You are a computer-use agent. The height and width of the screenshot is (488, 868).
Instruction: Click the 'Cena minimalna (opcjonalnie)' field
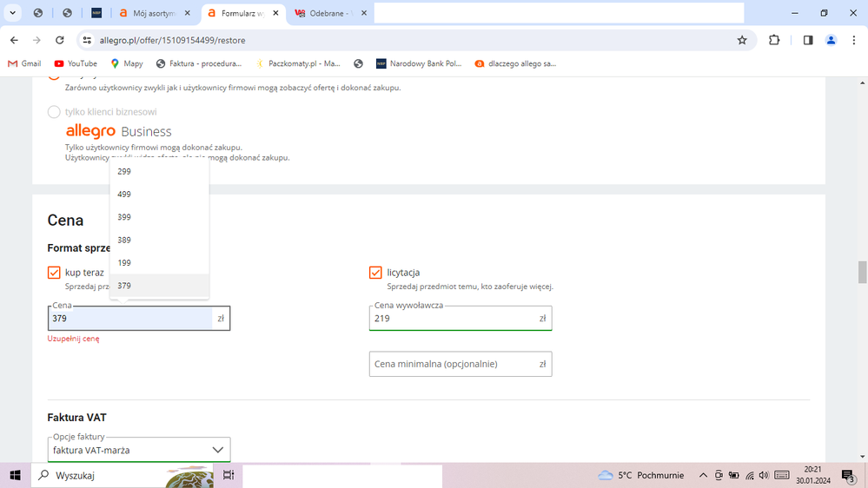[x=452, y=364]
